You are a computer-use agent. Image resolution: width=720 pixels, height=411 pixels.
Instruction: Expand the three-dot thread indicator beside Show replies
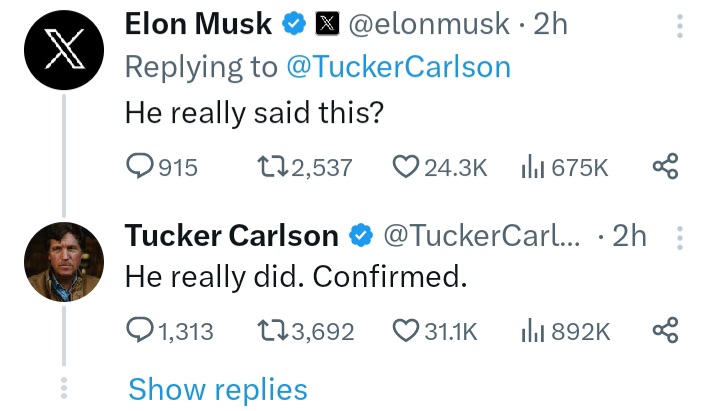[64, 388]
